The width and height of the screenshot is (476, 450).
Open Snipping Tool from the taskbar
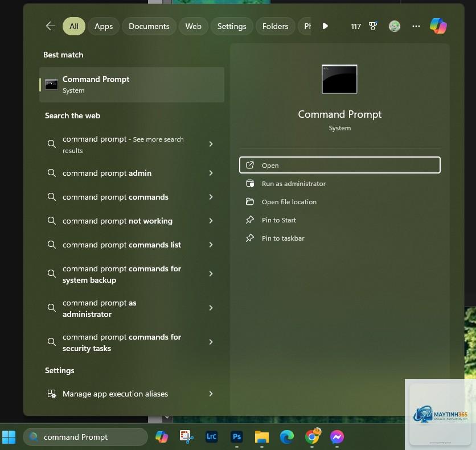point(186,437)
